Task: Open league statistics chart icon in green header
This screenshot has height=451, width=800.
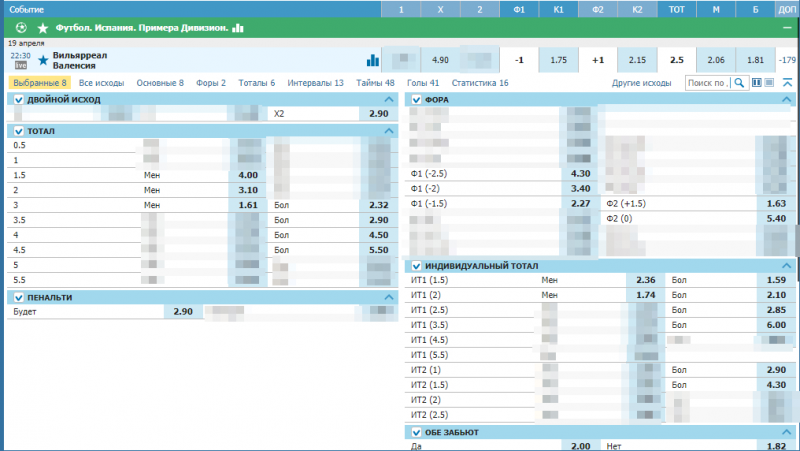Action: [238, 28]
